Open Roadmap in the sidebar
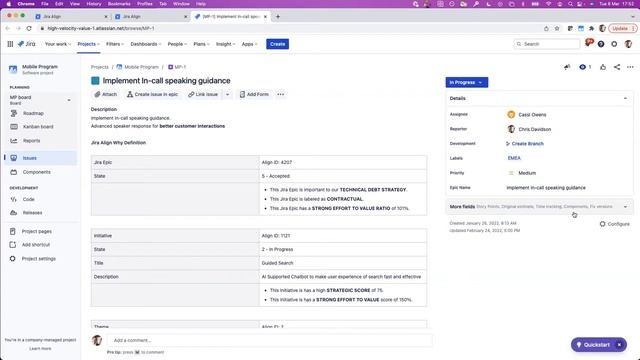Viewport: 640px width, 360px height. (x=33, y=113)
